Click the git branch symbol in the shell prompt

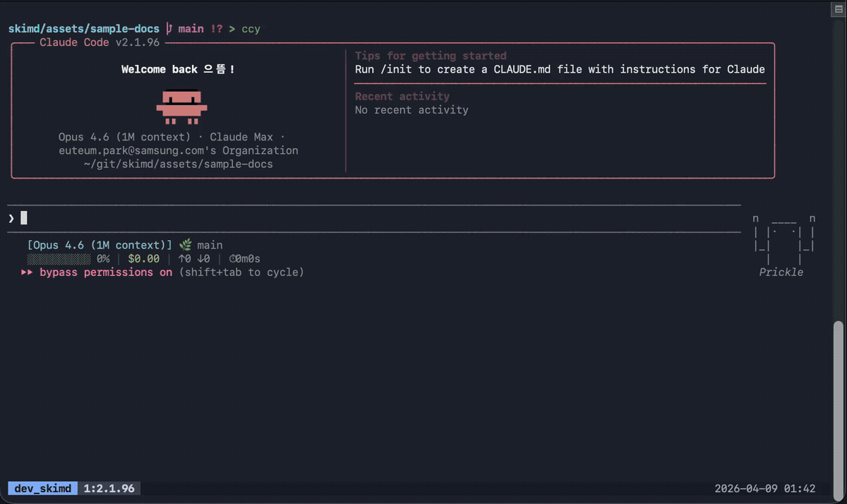pyautogui.click(x=169, y=29)
